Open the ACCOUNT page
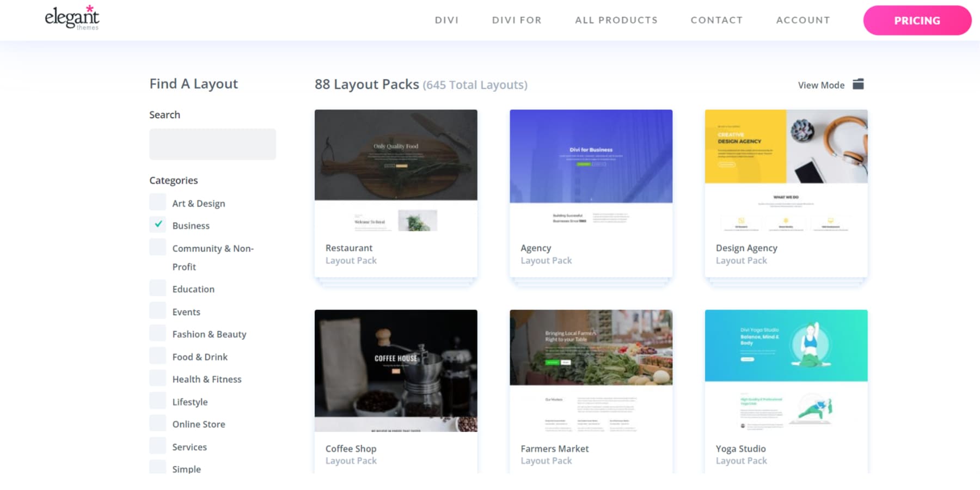This screenshot has width=980, height=490. (803, 20)
